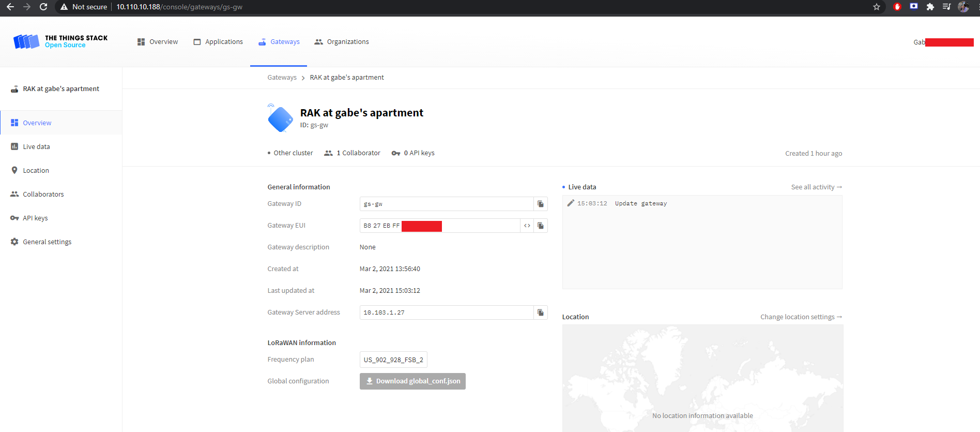The height and width of the screenshot is (432, 980).
Task: Click the Created at timestamp value
Action: click(390, 269)
